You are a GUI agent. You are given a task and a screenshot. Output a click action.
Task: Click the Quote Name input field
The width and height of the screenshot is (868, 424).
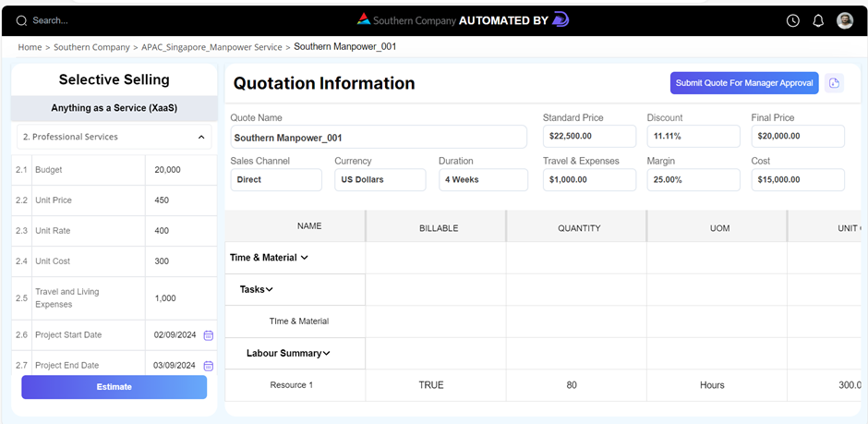[378, 137]
